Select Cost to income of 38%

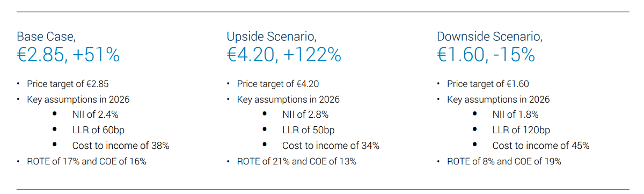pos(121,146)
